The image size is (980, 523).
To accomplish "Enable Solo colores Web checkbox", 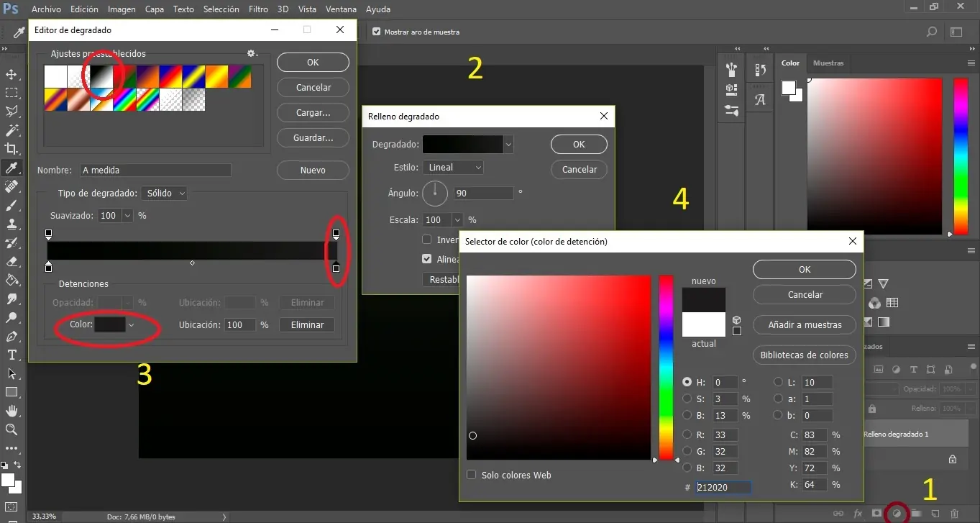I will [472, 475].
